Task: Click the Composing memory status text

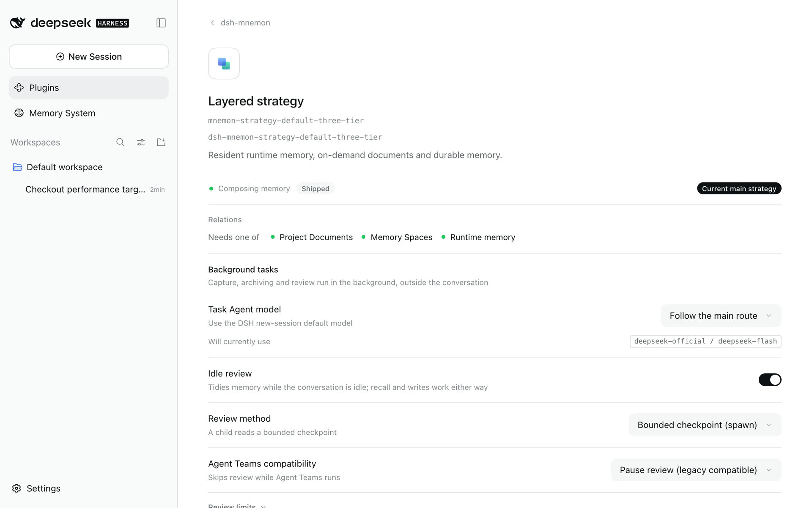Action: (254, 188)
